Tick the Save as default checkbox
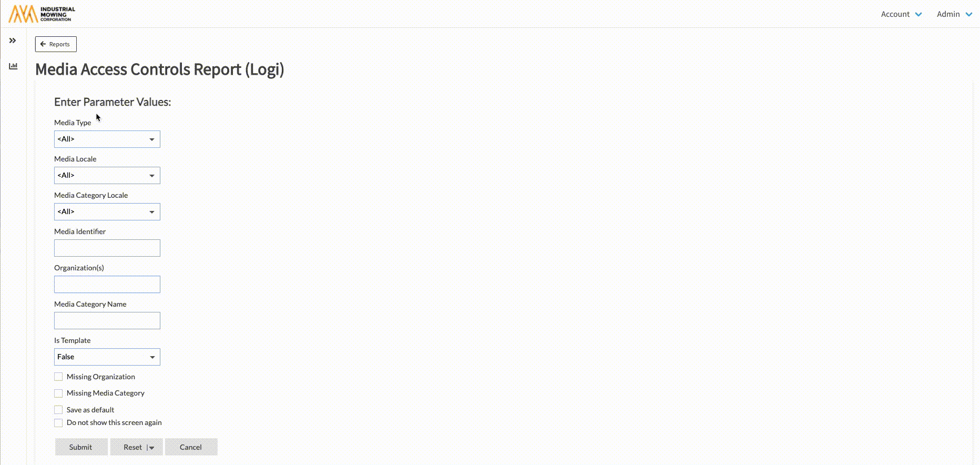Screen dimensions: 980x465 [58, 410]
